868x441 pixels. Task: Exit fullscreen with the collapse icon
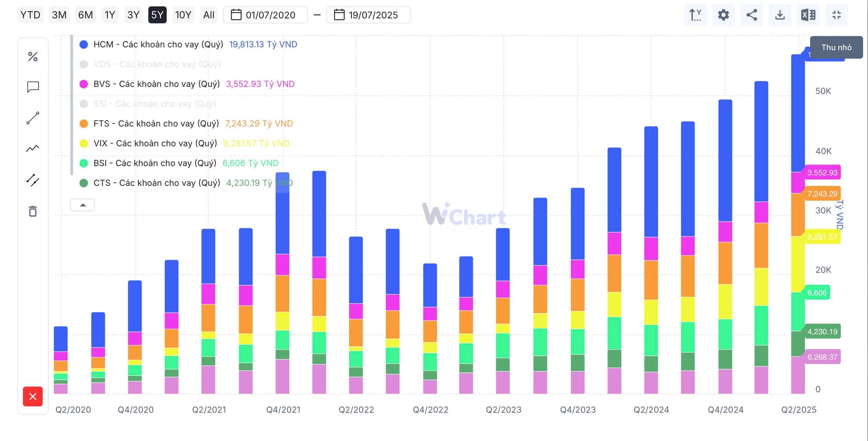click(836, 15)
